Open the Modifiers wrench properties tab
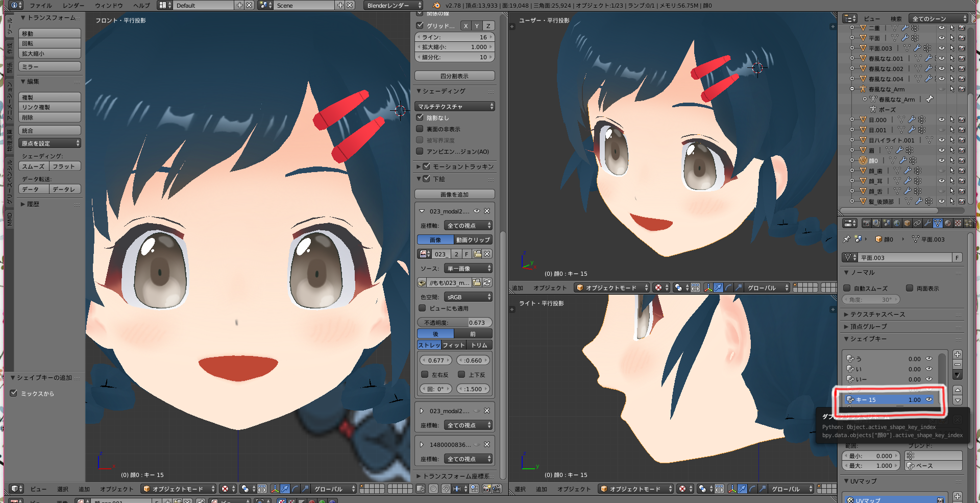Image resolution: width=980 pixels, height=503 pixels. [927, 223]
